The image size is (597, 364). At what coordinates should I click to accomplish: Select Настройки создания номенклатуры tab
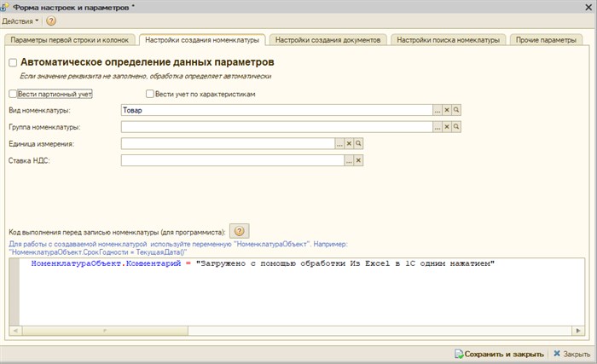click(x=202, y=40)
